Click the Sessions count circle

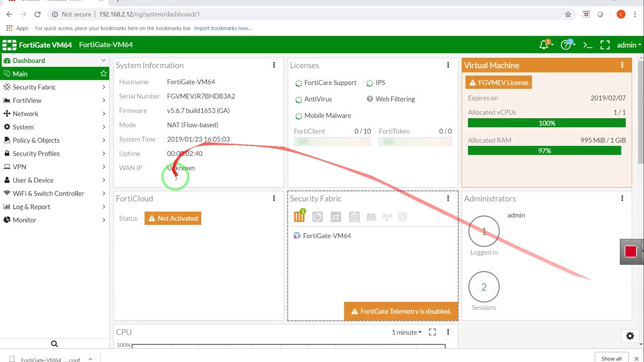484,287
